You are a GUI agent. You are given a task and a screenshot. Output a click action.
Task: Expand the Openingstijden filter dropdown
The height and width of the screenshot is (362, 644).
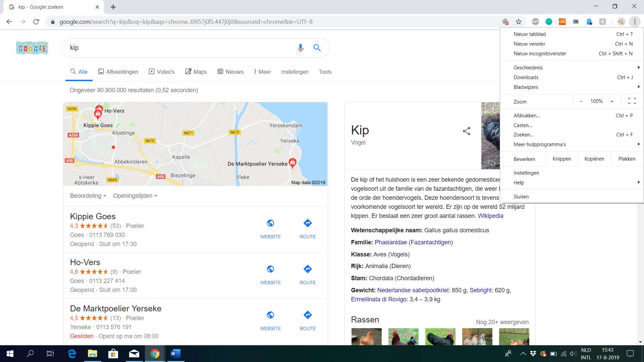point(135,196)
